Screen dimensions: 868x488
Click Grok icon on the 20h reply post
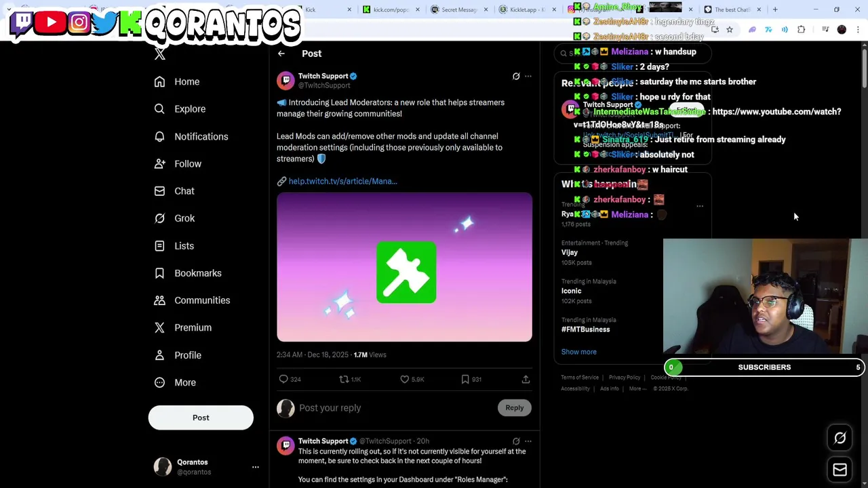(516, 441)
